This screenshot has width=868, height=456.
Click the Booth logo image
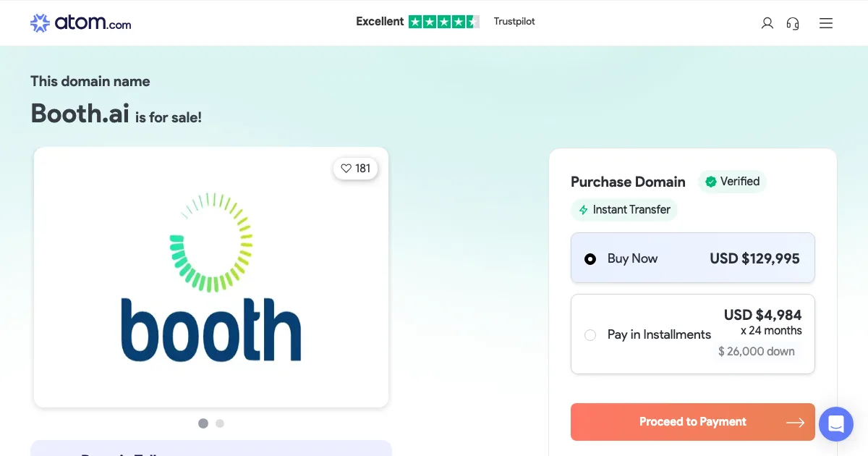211,277
